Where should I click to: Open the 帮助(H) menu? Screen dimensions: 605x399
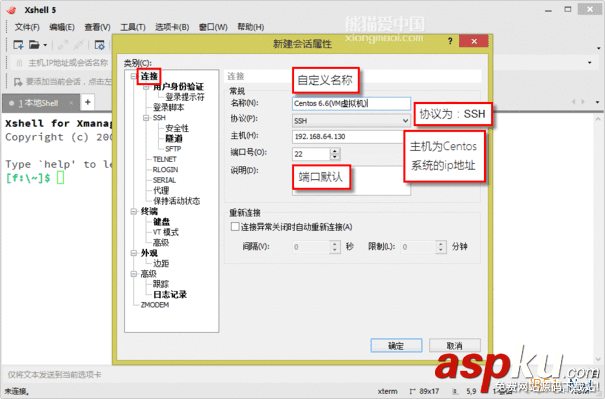point(251,27)
